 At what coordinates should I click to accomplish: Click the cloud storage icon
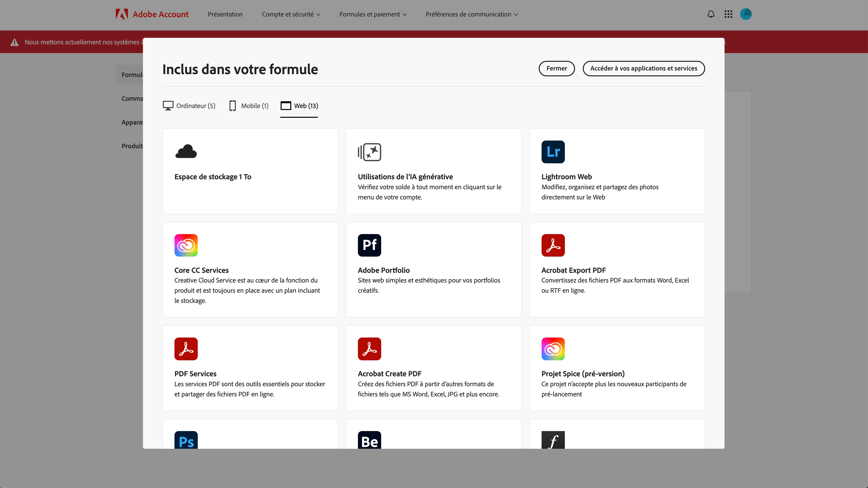186,152
